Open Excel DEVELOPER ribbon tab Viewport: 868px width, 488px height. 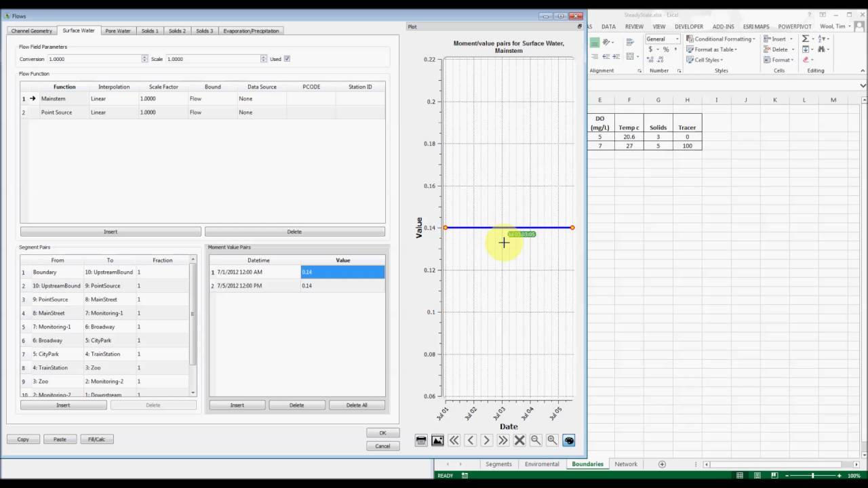688,26
